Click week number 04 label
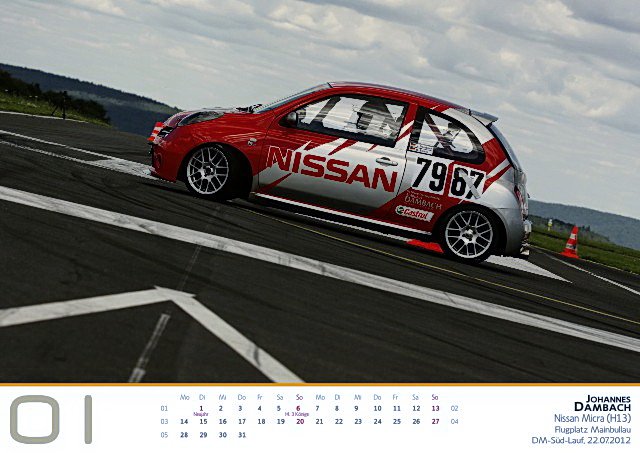Screen dimensions: 640x453 [455, 422]
